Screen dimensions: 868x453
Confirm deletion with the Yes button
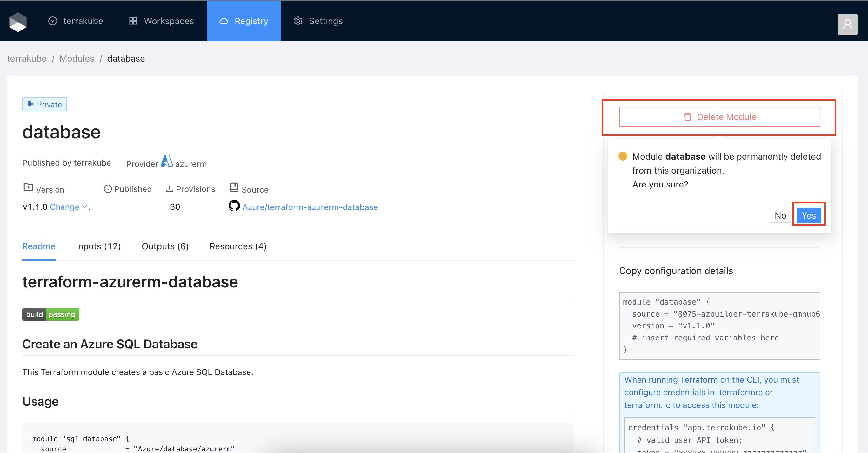click(x=808, y=215)
